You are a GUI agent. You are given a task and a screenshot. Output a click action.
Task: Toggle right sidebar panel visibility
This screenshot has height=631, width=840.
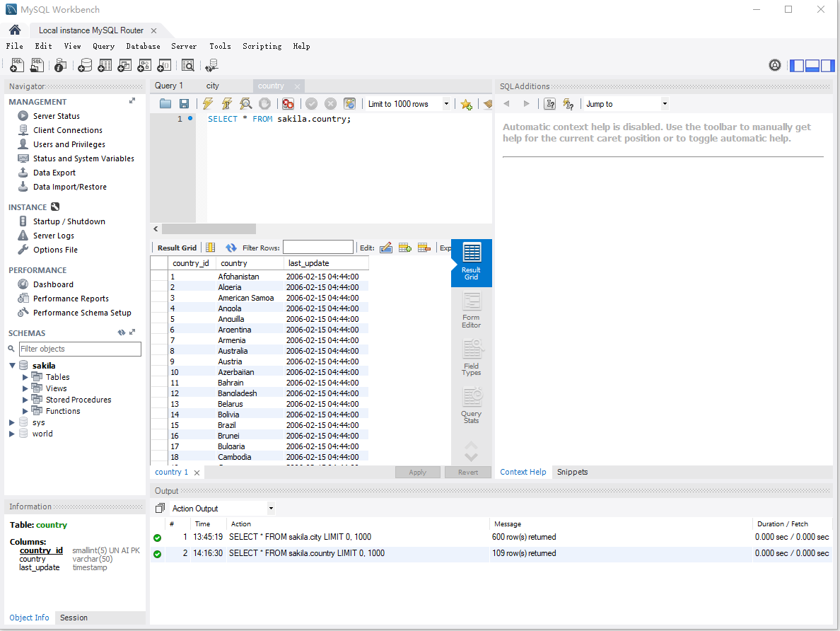828,65
